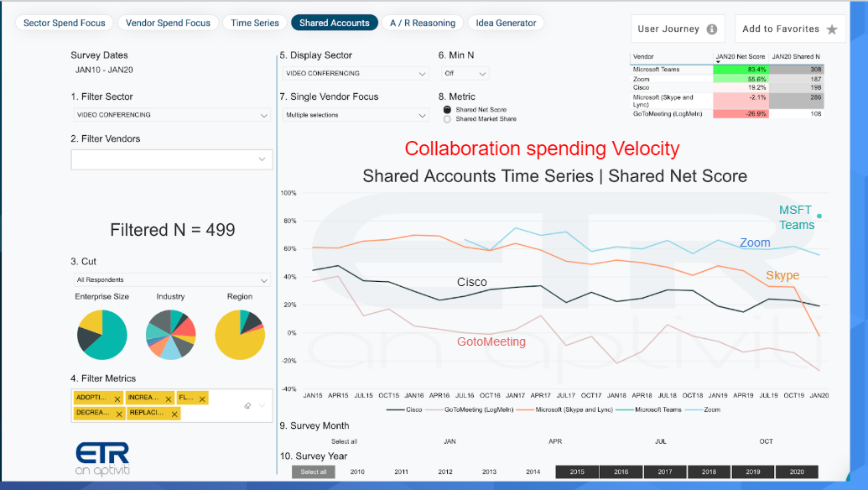The width and height of the screenshot is (868, 490).
Task: Open the Single Vendor Focus dropdown
Action: point(356,115)
